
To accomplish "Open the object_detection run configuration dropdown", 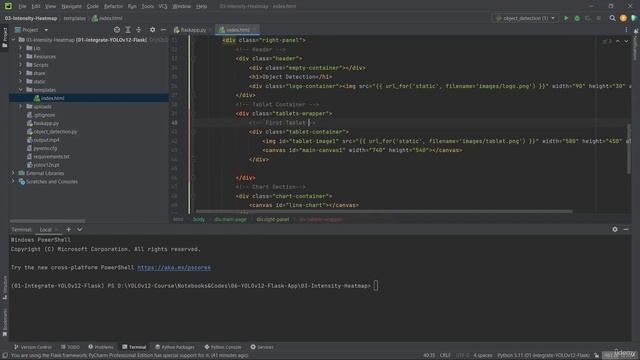I will coord(525,18).
